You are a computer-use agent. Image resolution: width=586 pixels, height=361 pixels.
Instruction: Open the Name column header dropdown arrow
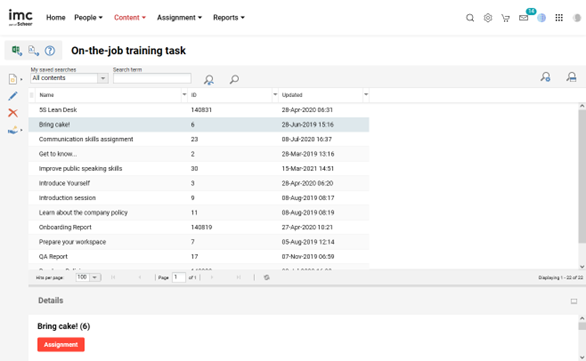coord(184,95)
